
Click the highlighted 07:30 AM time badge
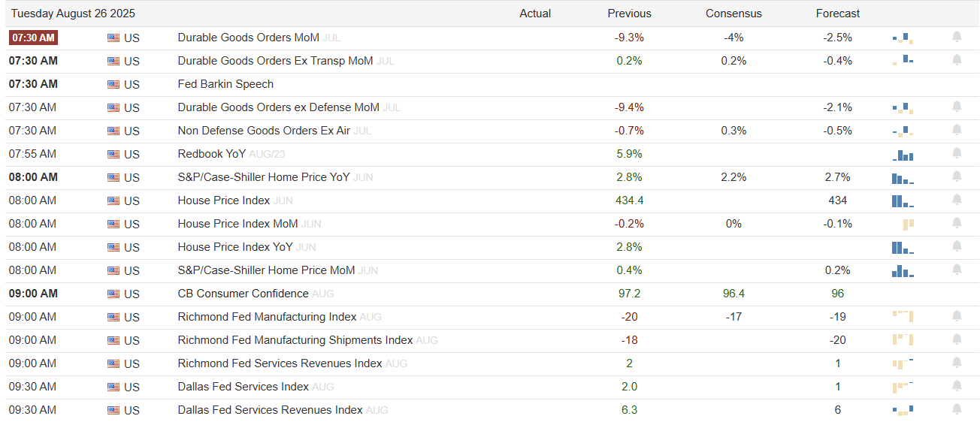point(33,38)
